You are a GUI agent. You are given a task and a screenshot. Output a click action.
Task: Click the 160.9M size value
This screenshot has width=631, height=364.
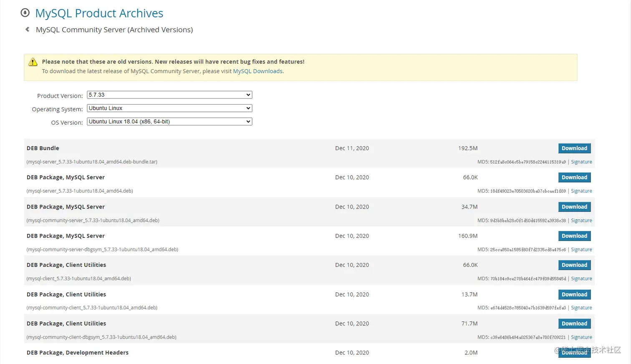[x=468, y=236]
